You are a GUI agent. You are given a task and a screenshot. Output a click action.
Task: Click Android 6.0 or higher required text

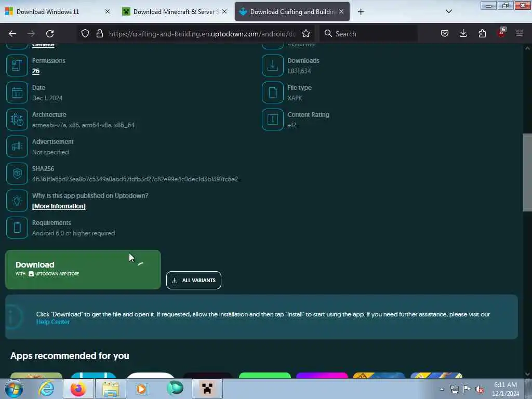click(x=74, y=233)
